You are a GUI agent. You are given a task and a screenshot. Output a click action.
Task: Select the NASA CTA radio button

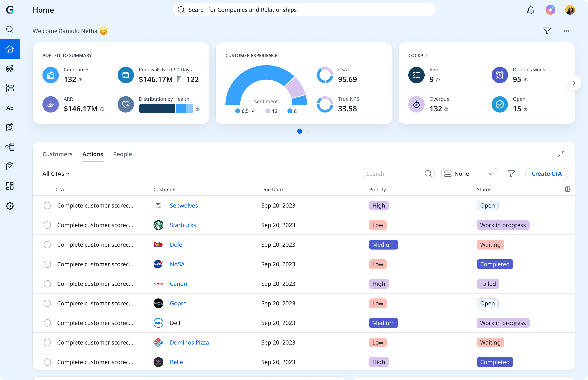pos(47,264)
